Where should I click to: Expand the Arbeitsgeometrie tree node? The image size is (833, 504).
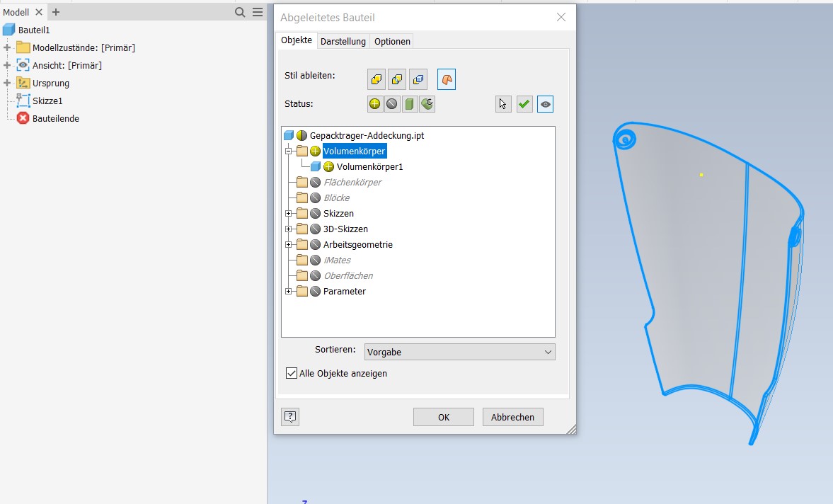289,245
